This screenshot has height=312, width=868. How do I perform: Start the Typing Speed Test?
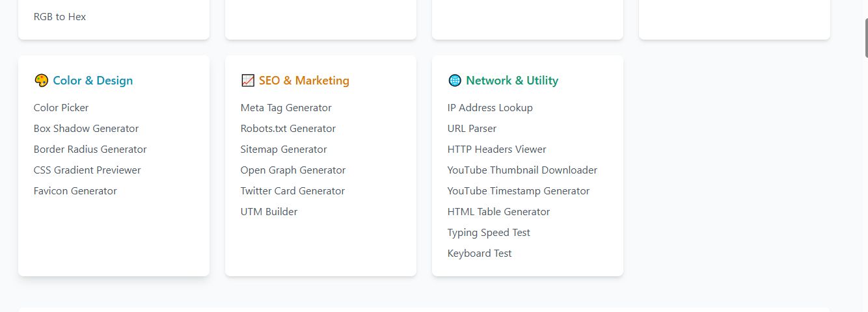tap(489, 233)
